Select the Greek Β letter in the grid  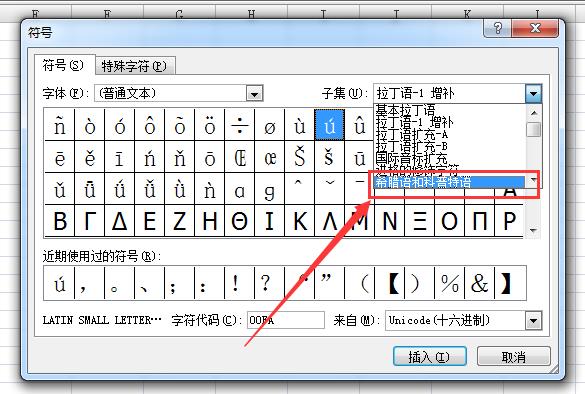(x=60, y=221)
